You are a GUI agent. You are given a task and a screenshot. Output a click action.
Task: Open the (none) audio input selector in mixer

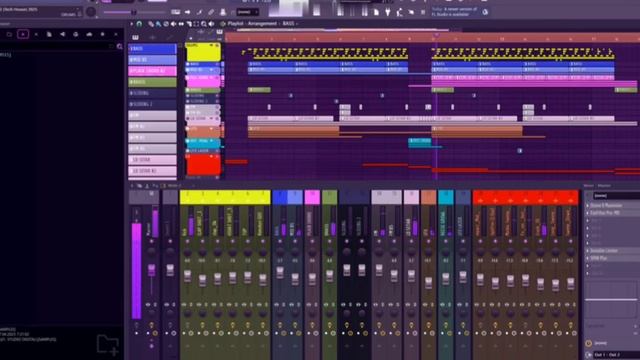coord(613,343)
